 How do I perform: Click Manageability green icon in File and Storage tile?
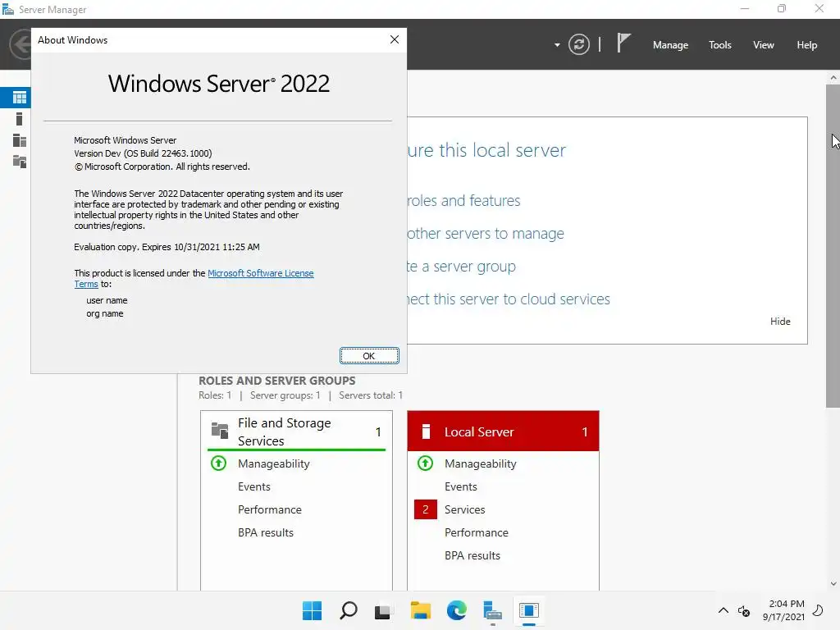pyautogui.click(x=218, y=463)
